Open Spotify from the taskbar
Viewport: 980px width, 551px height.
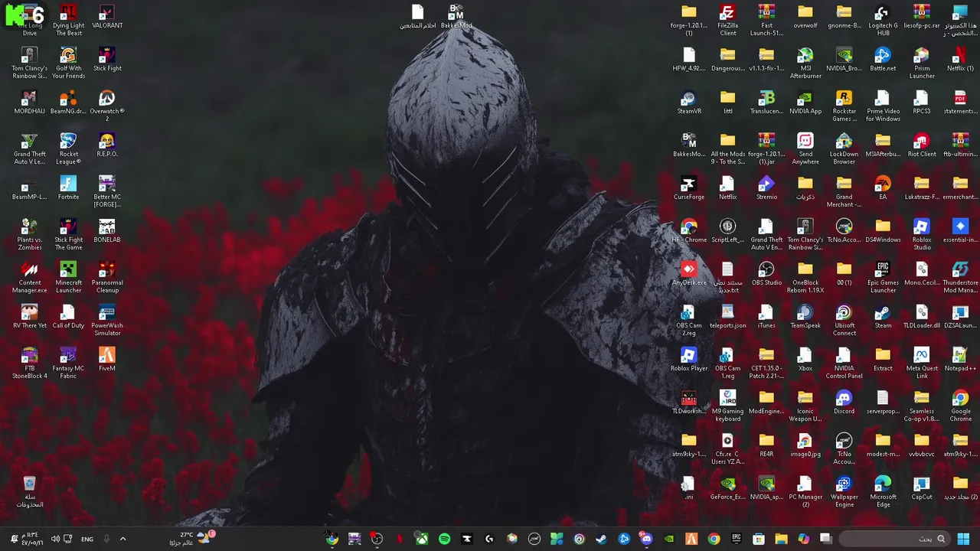tap(444, 539)
